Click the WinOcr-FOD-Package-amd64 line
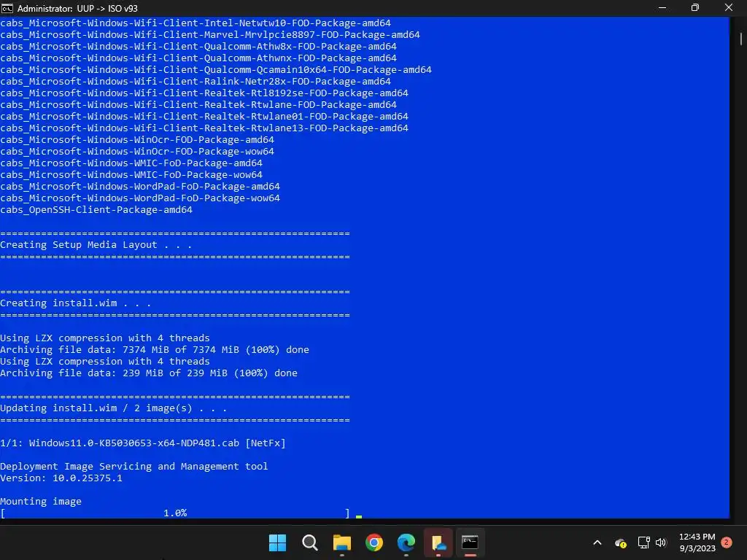The image size is (747, 560). (x=137, y=140)
